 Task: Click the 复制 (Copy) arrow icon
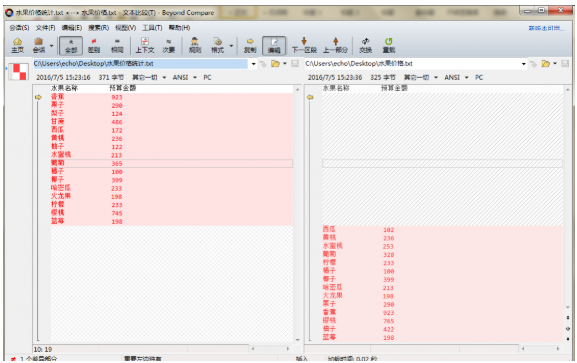[250, 45]
